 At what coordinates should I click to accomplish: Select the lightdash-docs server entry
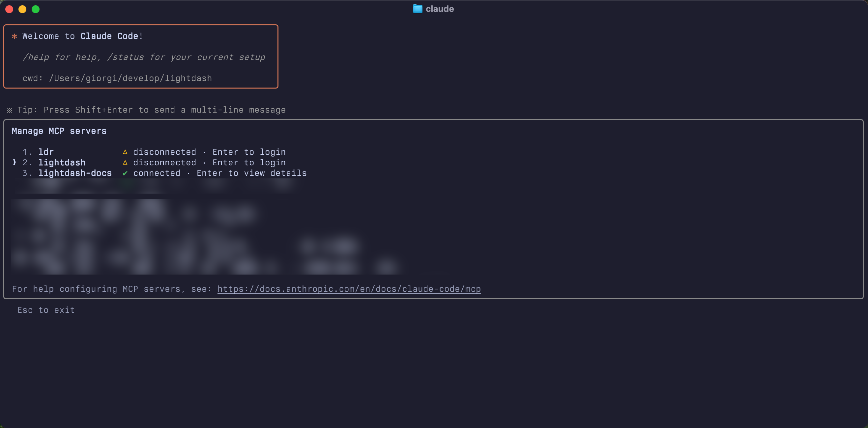(x=75, y=173)
